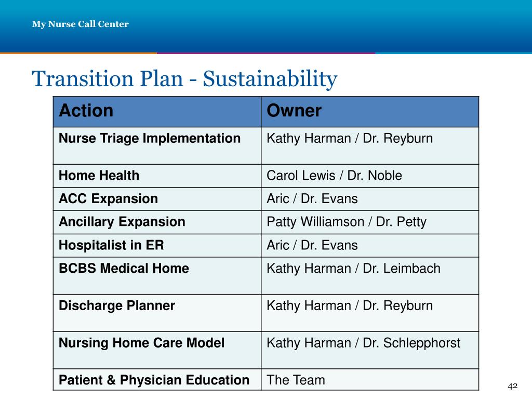The image size is (532, 399).
Task: Select owner Kathy Harman / Dr. Schlepphorst
Action: click(363, 343)
